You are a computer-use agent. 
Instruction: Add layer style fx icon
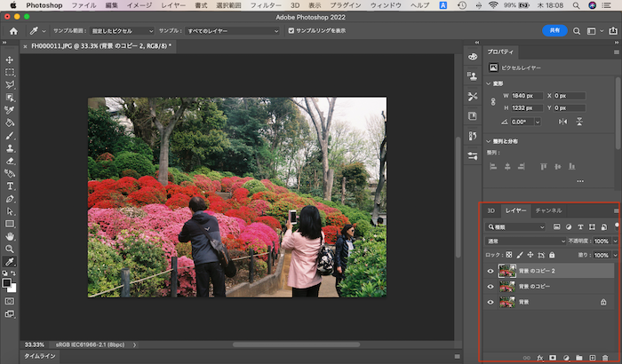[540, 358]
